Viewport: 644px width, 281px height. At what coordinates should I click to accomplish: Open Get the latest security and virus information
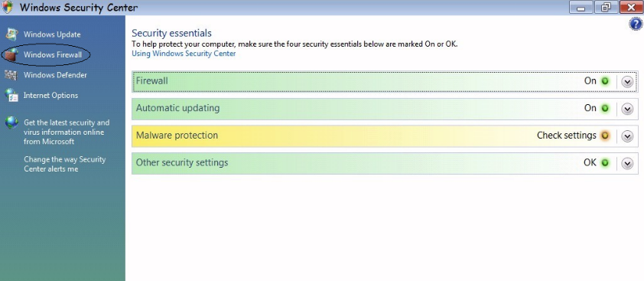67,132
